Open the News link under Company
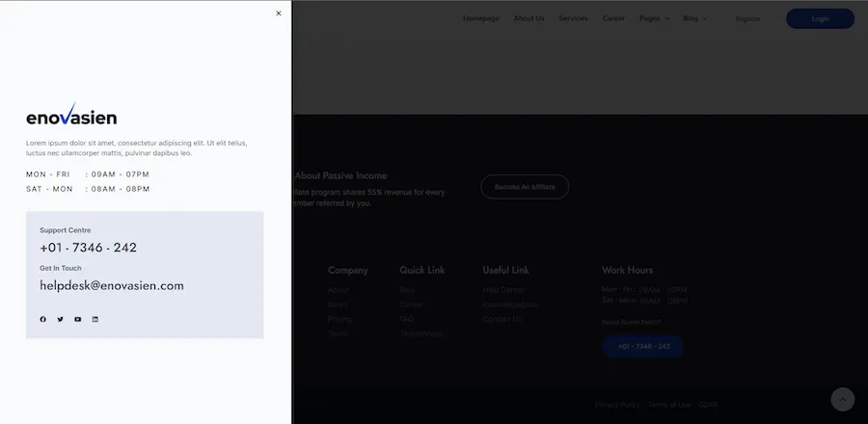Screen dimensions: 868x424 tap(338, 305)
